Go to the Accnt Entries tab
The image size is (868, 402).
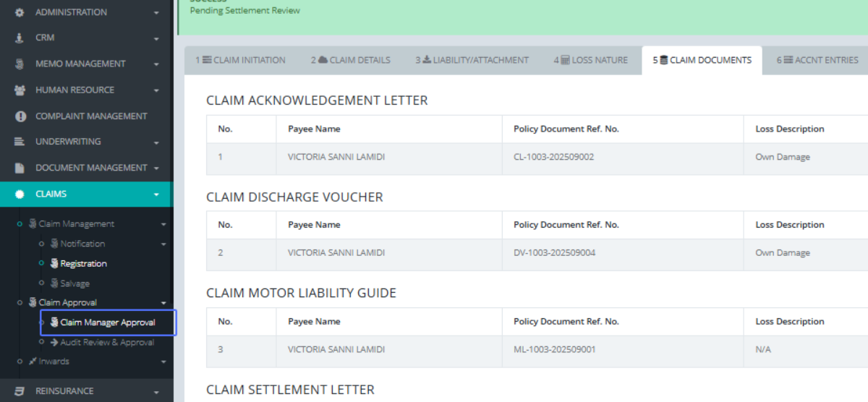(817, 60)
